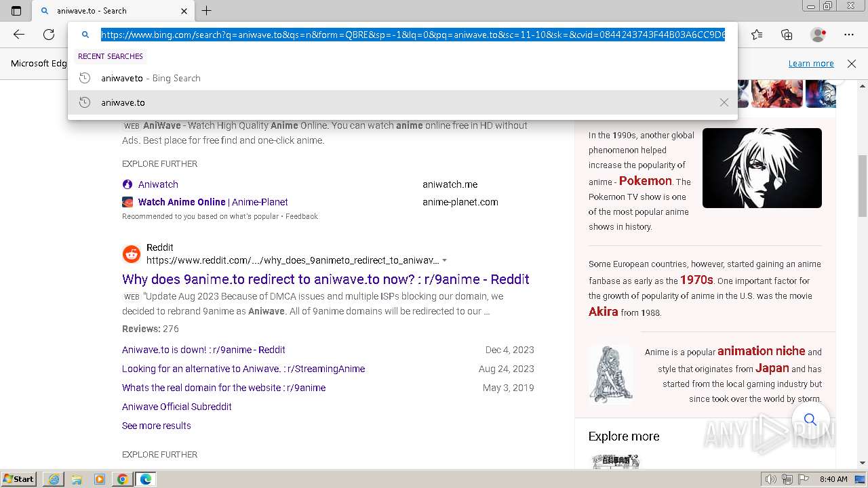
Task: Open the Favorites star icon
Action: 757,35
